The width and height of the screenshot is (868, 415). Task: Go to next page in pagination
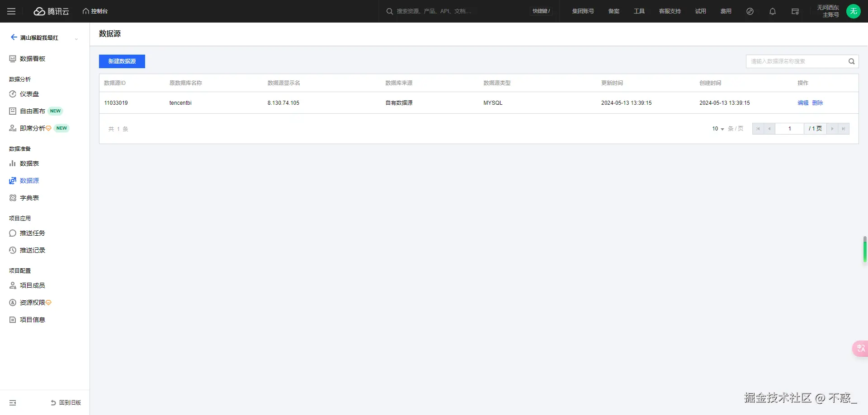coord(832,129)
